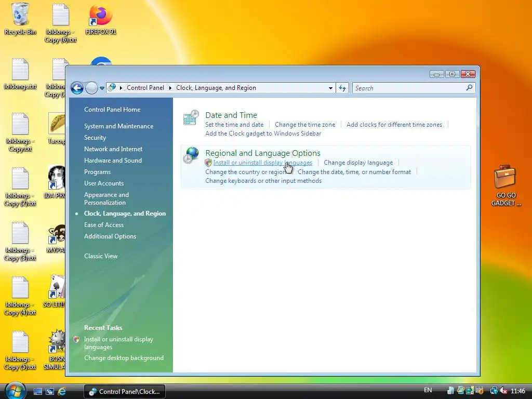Image resolution: width=532 pixels, height=399 pixels.
Task: Open the Windows Start orb
Action: click(x=15, y=391)
